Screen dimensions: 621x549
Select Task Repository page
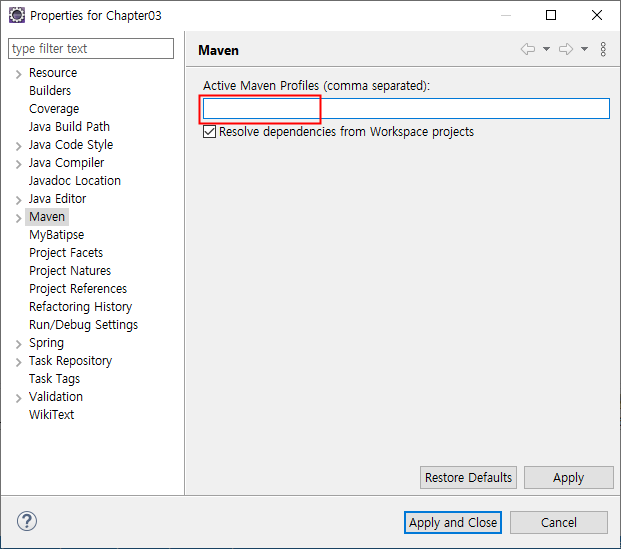tap(70, 361)
